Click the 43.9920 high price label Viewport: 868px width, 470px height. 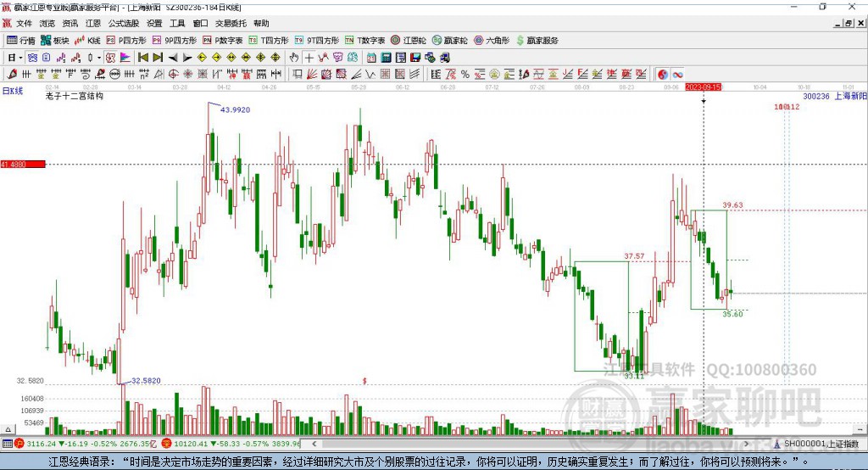click(236, 109)
